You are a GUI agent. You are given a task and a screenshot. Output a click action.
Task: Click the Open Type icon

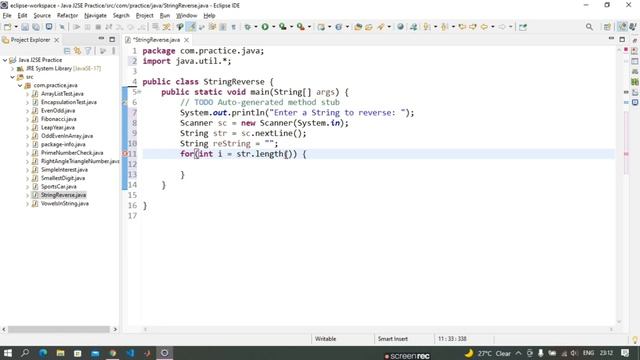click(x=358, y=27)
